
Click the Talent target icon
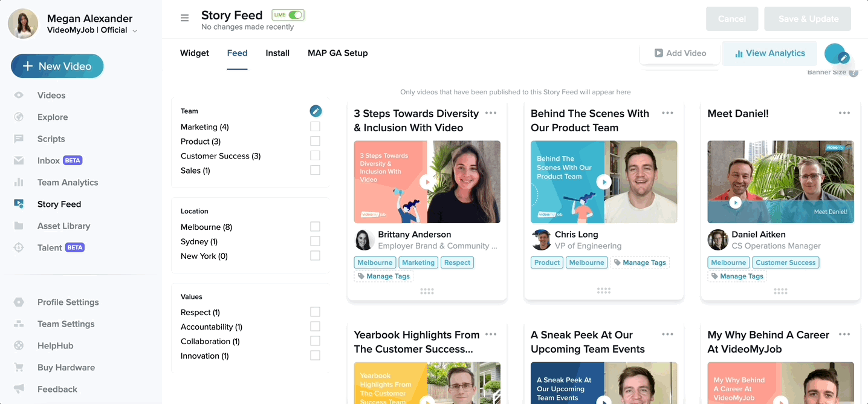[x=19, y=247]
